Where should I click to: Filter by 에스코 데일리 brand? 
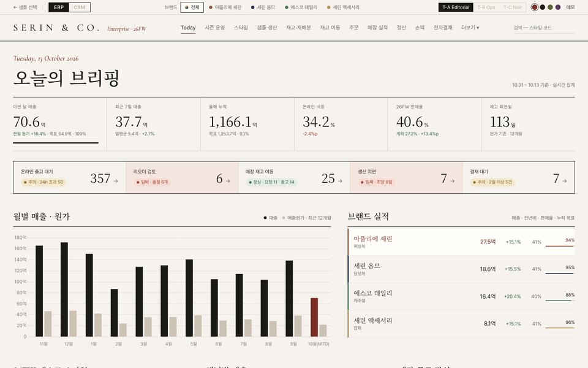pos(301,7)
